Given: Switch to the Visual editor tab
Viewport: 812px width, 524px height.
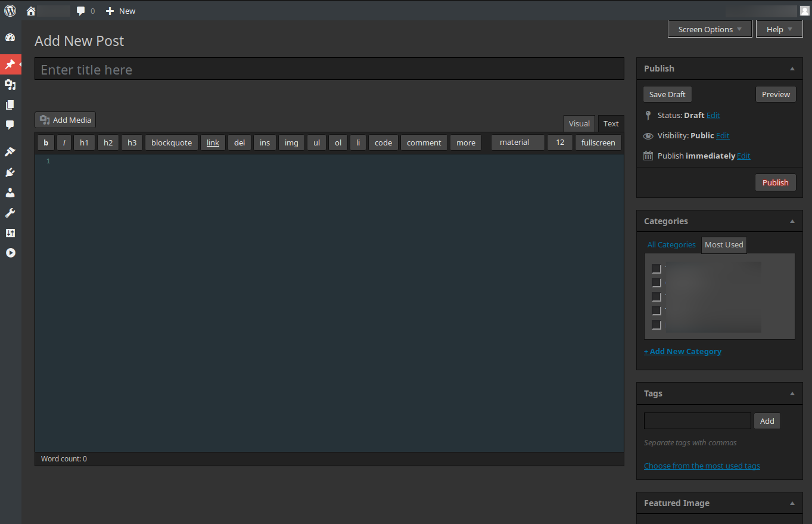Looking at the screenshot, I should (578, 123).
